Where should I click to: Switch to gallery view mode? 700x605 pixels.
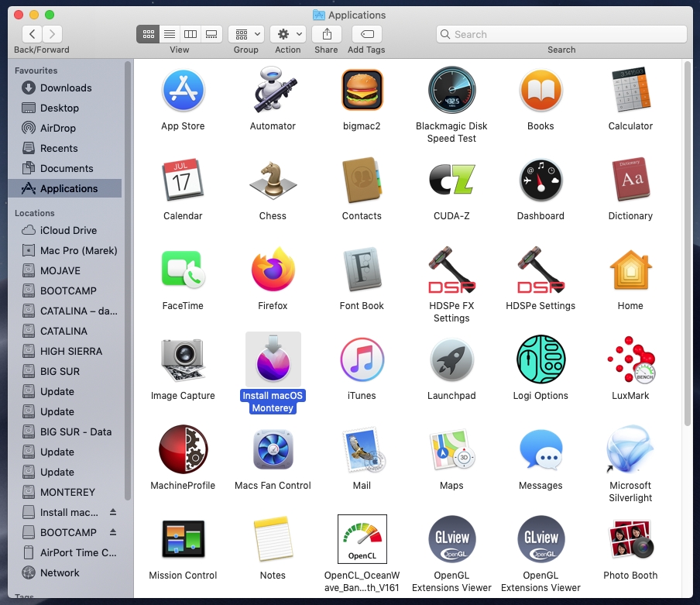click(x=211, y=34)
